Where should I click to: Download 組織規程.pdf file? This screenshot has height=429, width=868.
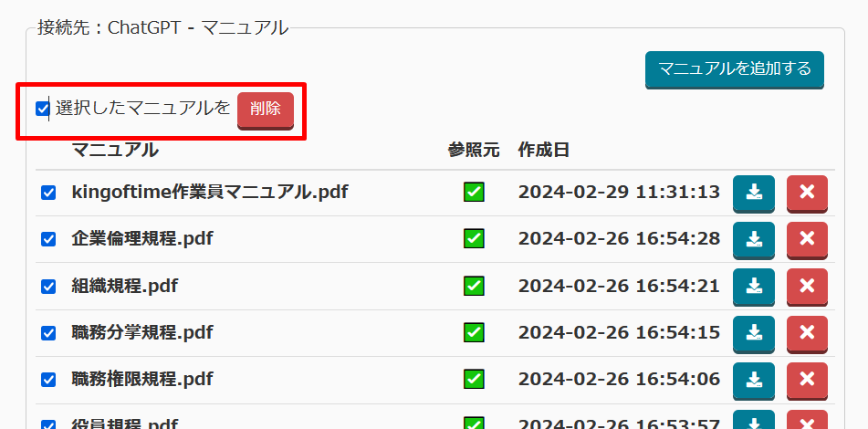(753, 286)
